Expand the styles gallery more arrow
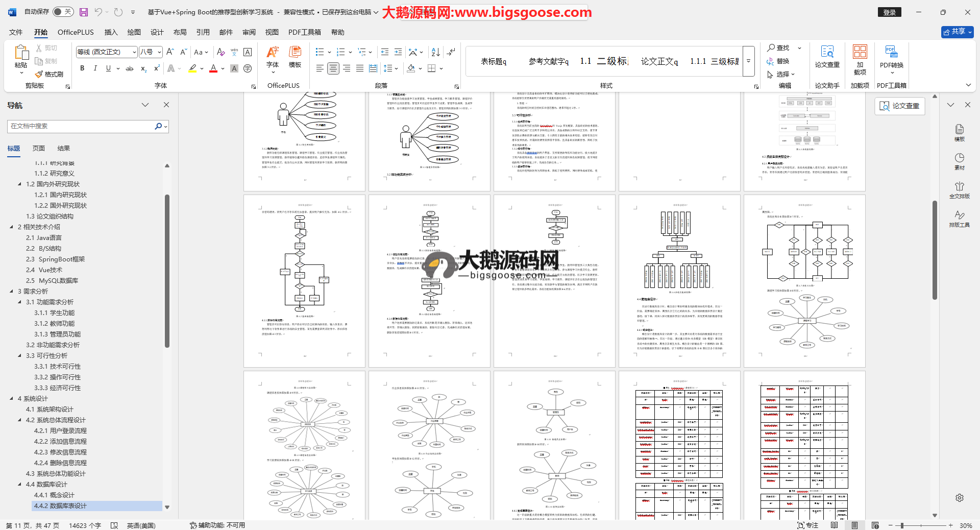Screen dimensions: 980x530 coord(748,61)
